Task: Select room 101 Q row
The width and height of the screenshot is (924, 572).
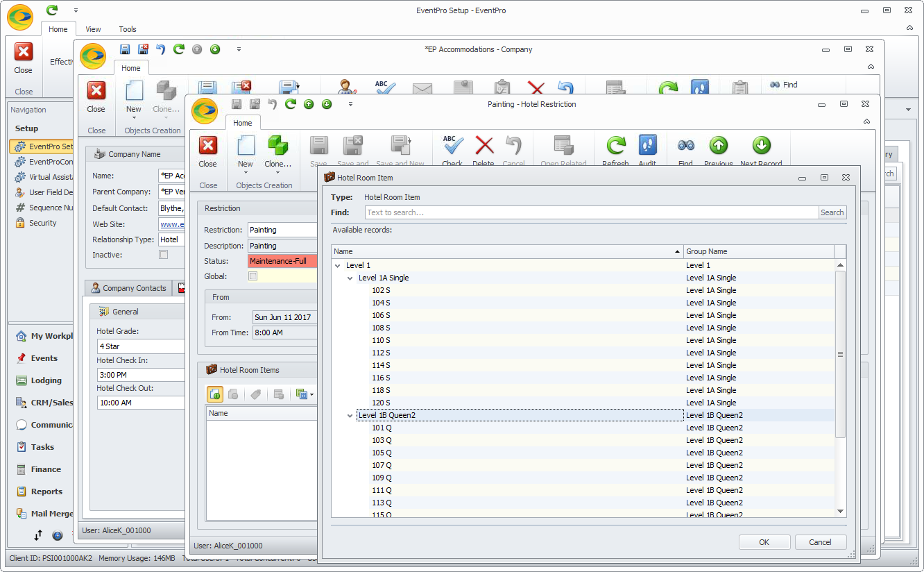Action: (583, 428)
